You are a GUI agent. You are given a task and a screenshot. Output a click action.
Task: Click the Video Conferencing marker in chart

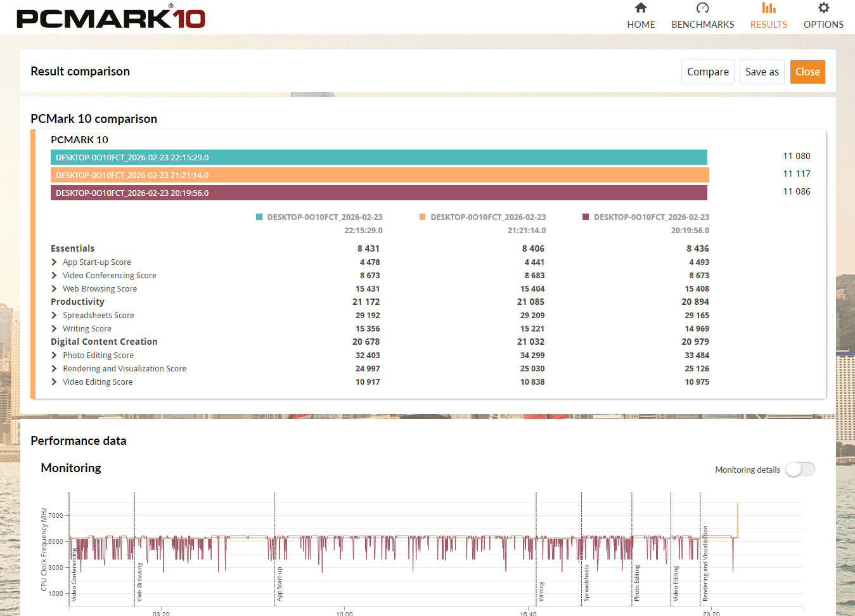(x=74, y=575)
